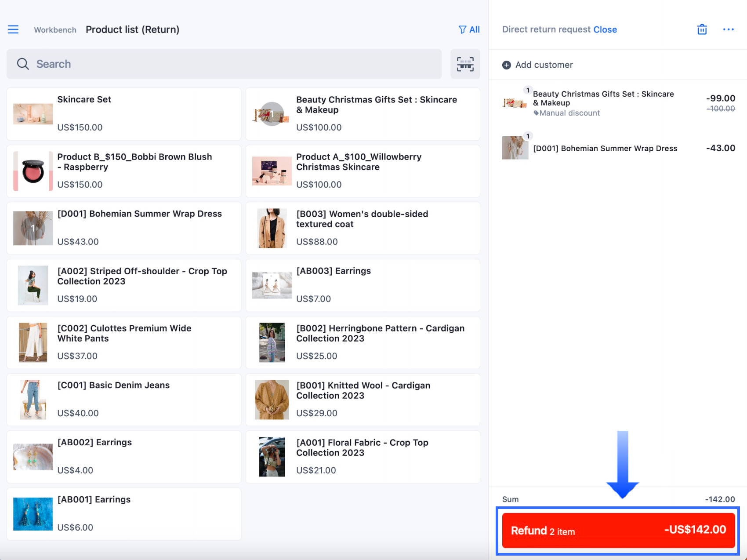Screen dimensions: 747x560
Task: Select Product A Willowberry Christmas Skincare title
Action: point(359,162)
